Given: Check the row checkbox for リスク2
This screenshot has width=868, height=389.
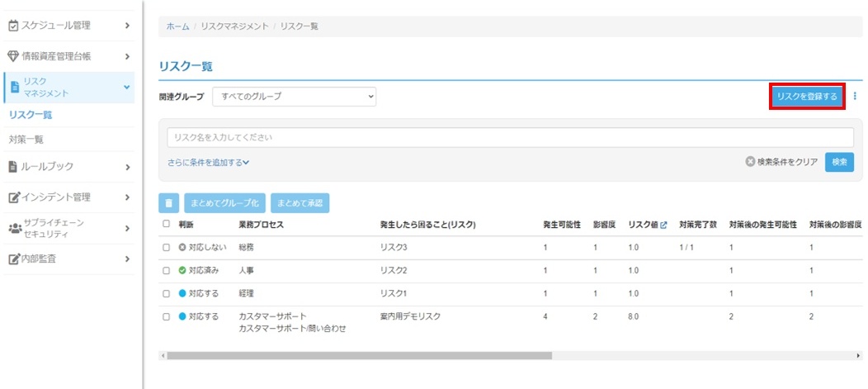Looking at the screenshot, I should [166, 271].
